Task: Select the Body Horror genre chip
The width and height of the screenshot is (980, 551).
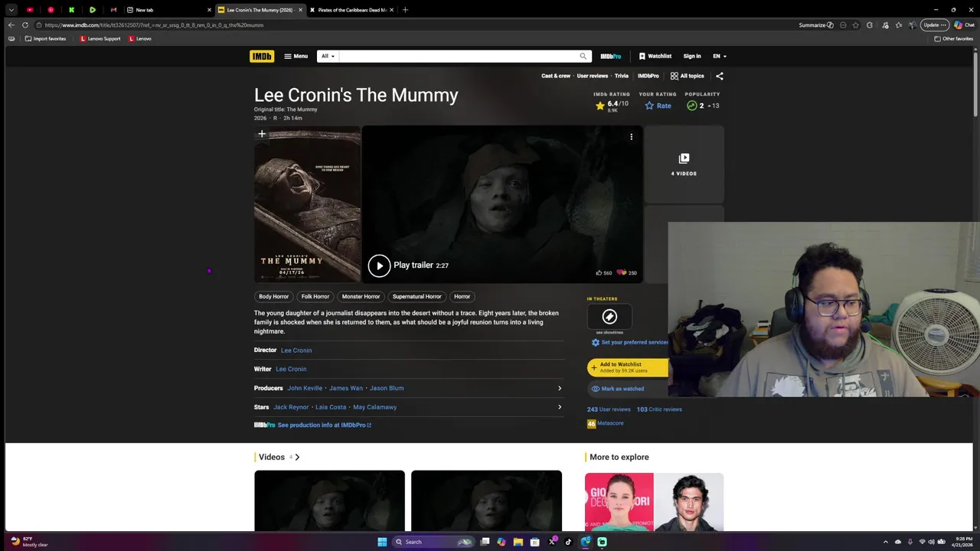Action: click(x=274, y=296)
